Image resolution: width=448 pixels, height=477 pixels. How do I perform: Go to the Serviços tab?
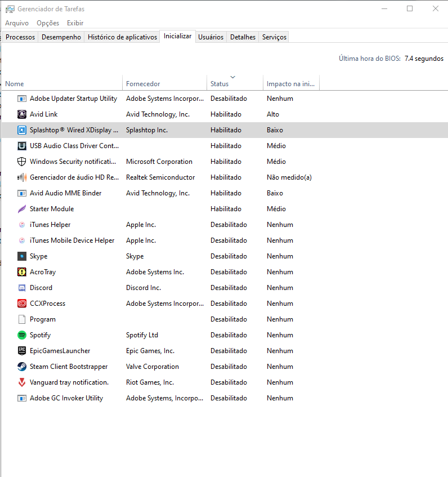point(274,37)
